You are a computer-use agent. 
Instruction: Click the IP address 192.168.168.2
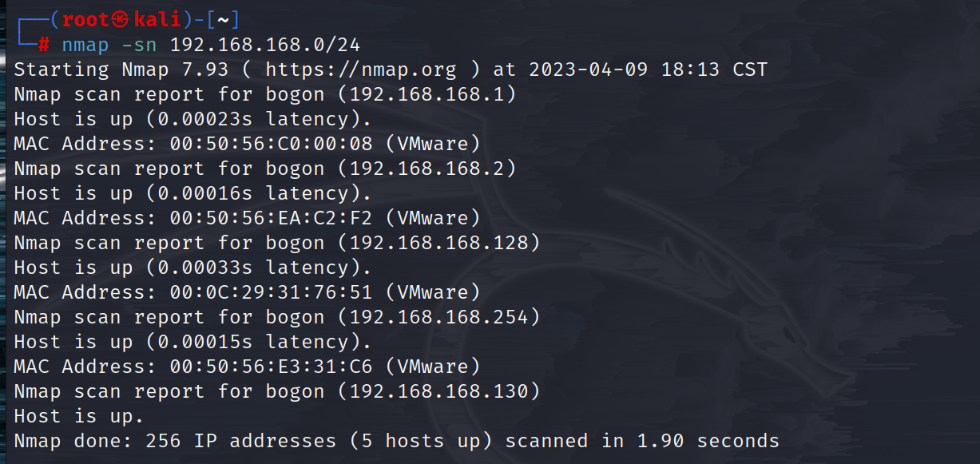427,169
